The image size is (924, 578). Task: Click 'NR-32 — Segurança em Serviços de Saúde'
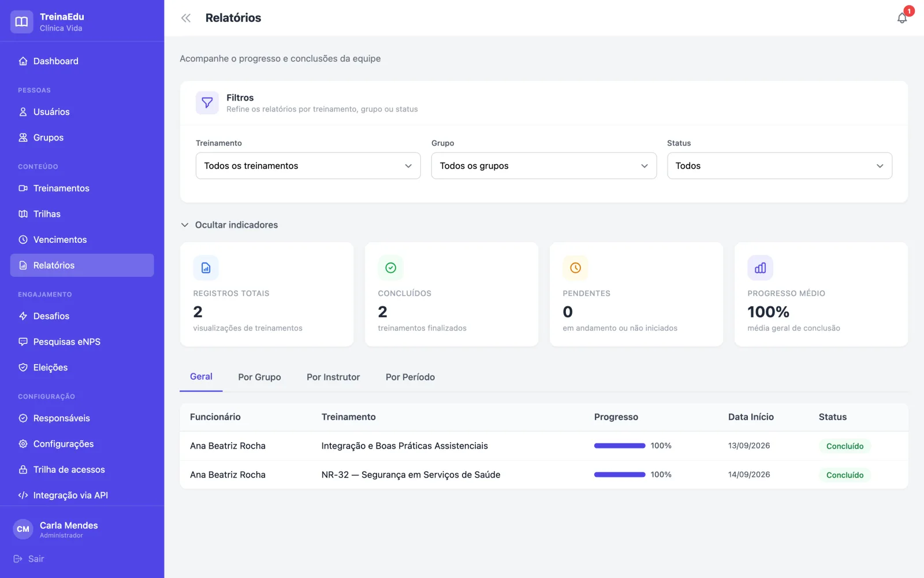tap(411, 475)
